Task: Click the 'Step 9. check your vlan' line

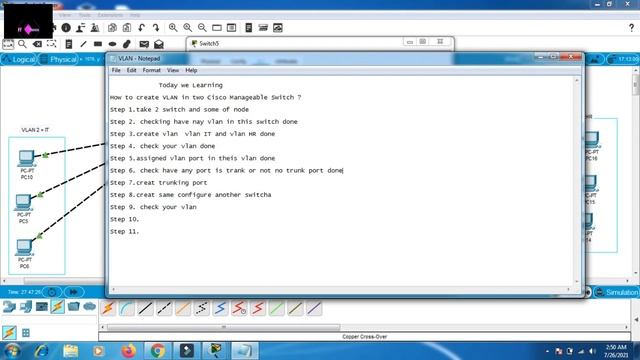Action: [x=153, y=207]
